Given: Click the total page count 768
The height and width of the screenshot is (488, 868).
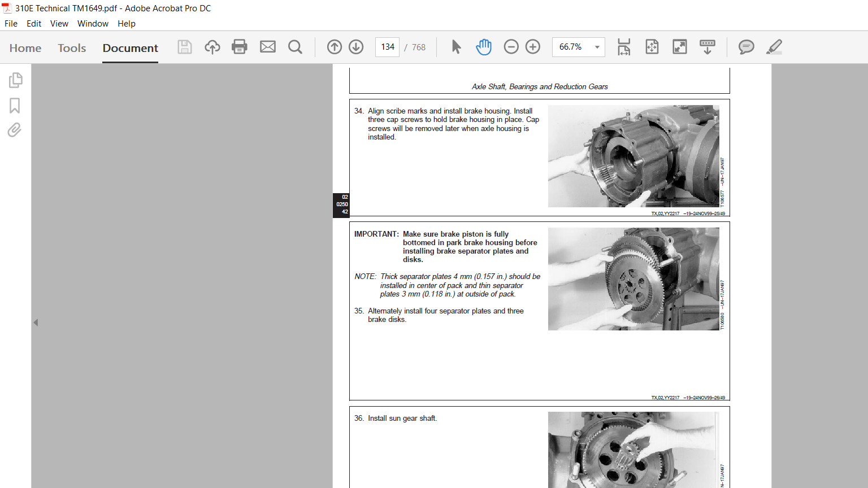Looking at the screenshot, I should point(419,47).
